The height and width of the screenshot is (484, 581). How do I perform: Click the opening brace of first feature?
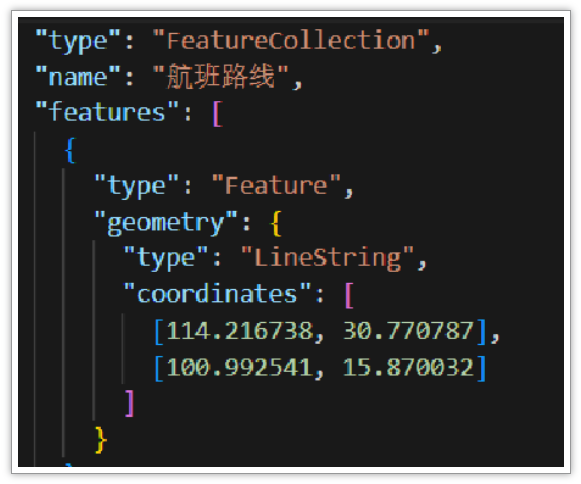(x=70, y=150)
